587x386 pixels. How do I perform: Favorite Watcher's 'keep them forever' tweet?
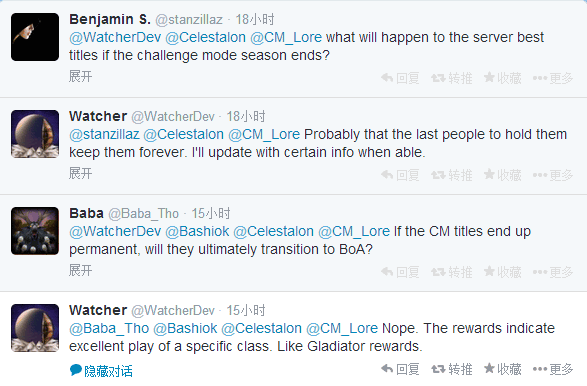click(x=502, y=175)
